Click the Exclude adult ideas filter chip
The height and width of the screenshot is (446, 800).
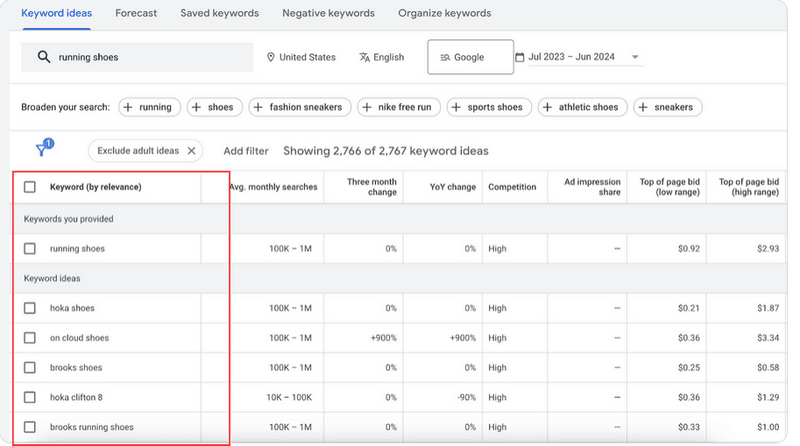pos(145,151)
